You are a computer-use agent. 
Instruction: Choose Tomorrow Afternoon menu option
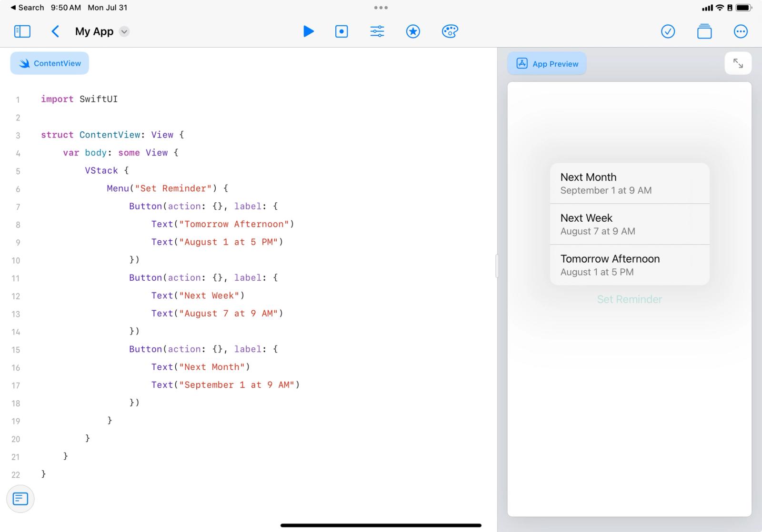tap(630, 265)
